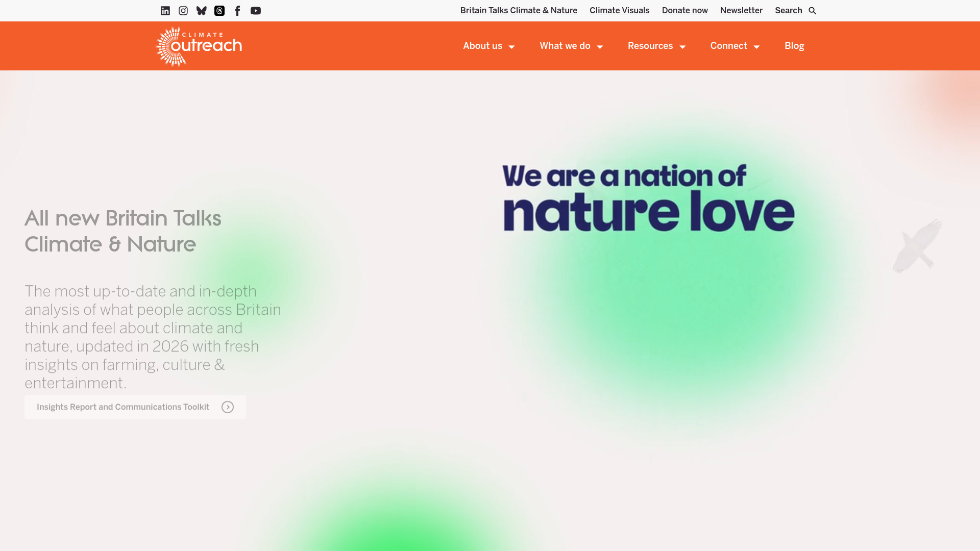Open the What we do menu

click(x=565, y=46)
